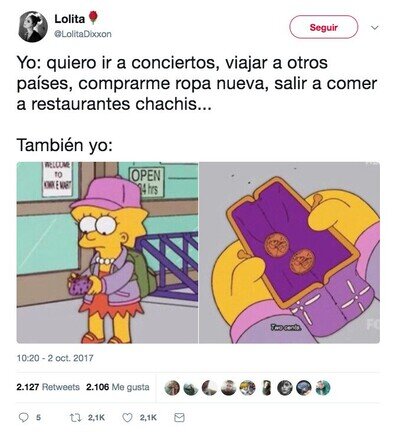400x441 pixels.
Task: Click the 2,1K like count beside heart
Action: pos(148,417)
